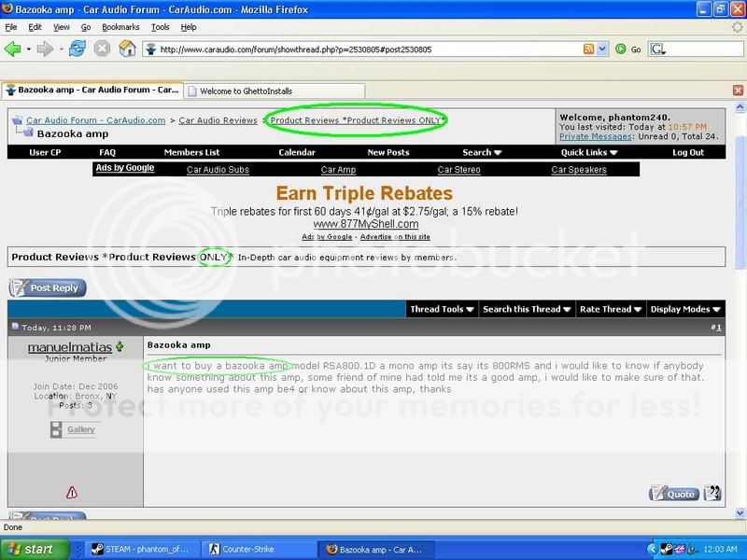This screenshot has height=560, width=747.
Task: Switch to Counter-Strike in the taskbar
Action: [x=258, y=549]
